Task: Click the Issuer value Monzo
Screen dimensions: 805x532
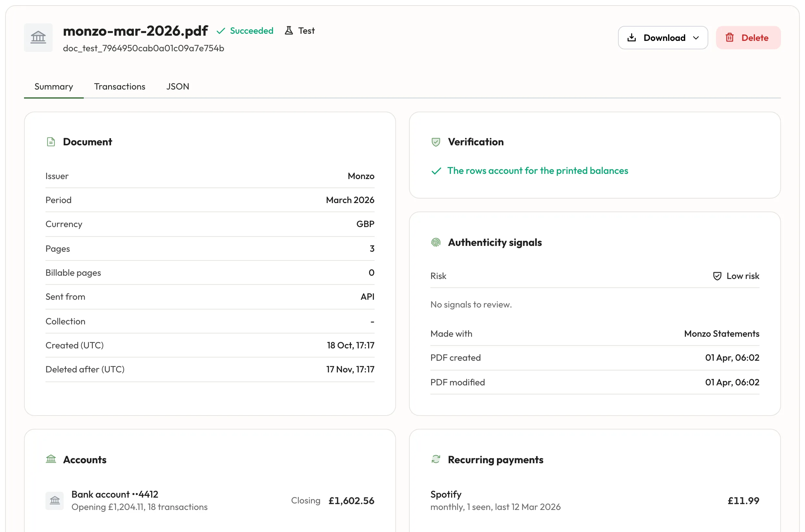Action: point(361,176)
